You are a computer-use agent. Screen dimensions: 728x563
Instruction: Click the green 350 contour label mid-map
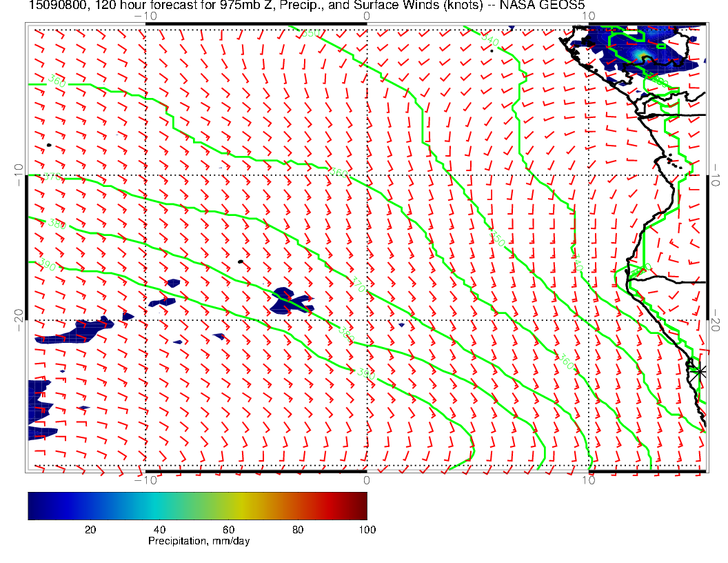(496, 237)
